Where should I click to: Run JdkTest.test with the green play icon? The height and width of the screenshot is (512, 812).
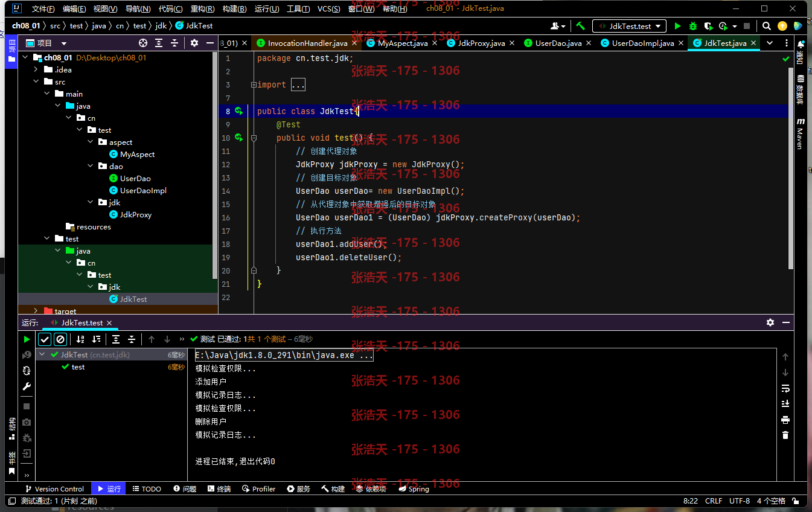tap(677, 26)
